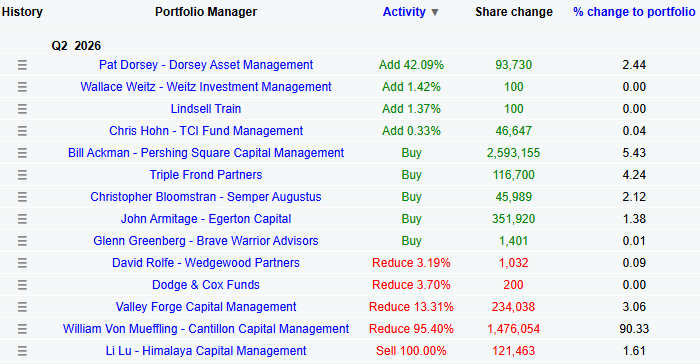Viewport: 700px width, 364px height.
Task: Click history icon for Dodge & Cox Funds
Action: click(22, 285)
